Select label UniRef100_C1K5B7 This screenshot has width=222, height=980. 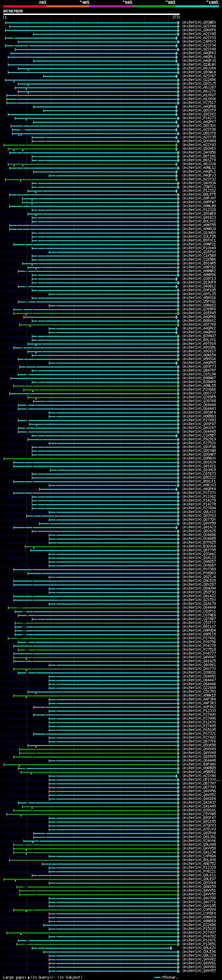[199, 436]
